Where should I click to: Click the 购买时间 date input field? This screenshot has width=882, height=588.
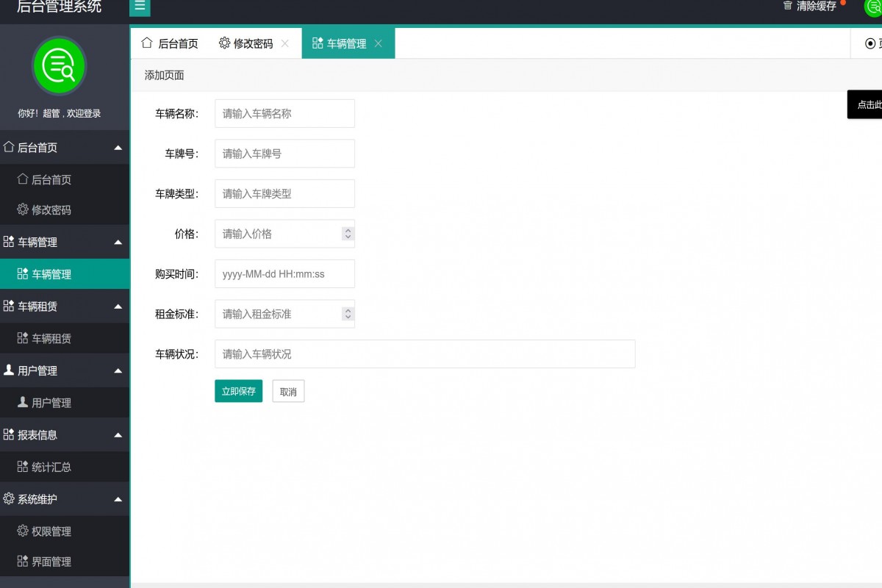point(284,273)
